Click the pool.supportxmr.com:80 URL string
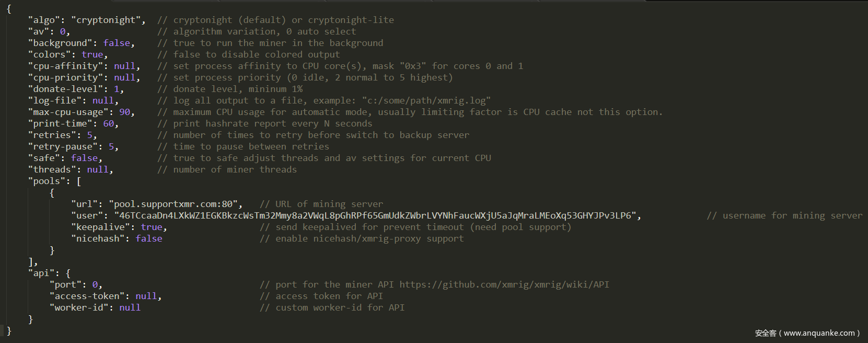The image size is (868, 343). point(176,204)
